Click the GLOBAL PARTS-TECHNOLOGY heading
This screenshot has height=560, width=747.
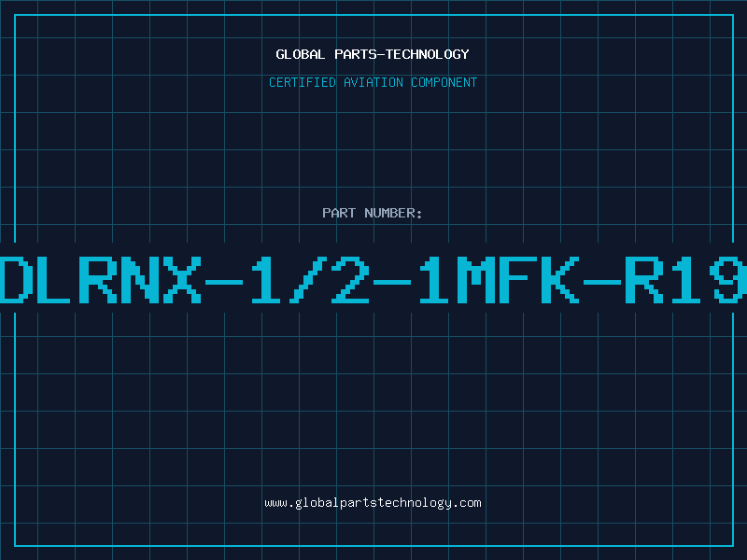pyautogui.click(x=373, y=54)
